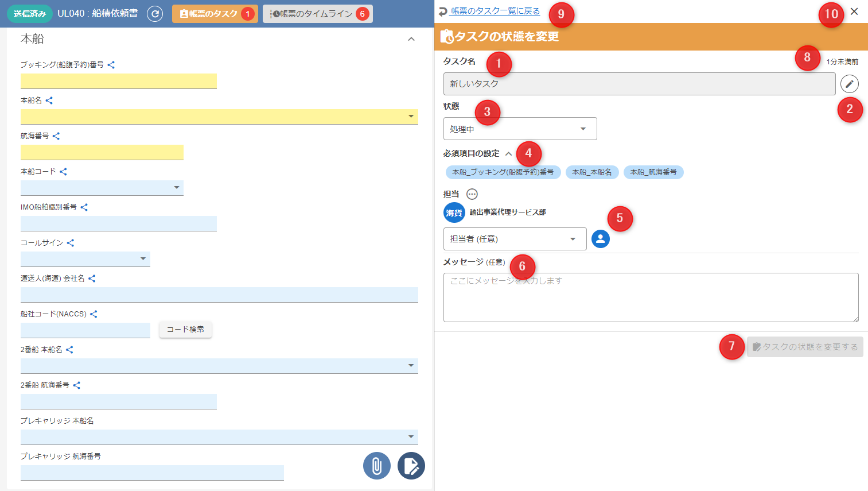Image resolution: width=868 pixels, height=491 pixels.
Task: Click the コード検索 button
Action: (x=185, y=330)
